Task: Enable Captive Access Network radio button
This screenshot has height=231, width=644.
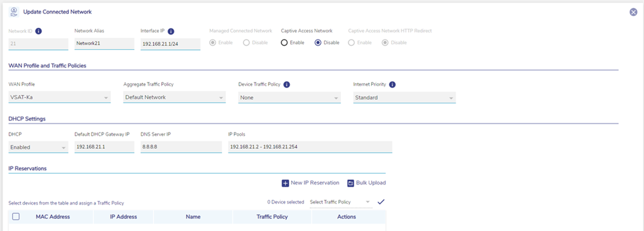Action: click(x=284, y=43)
